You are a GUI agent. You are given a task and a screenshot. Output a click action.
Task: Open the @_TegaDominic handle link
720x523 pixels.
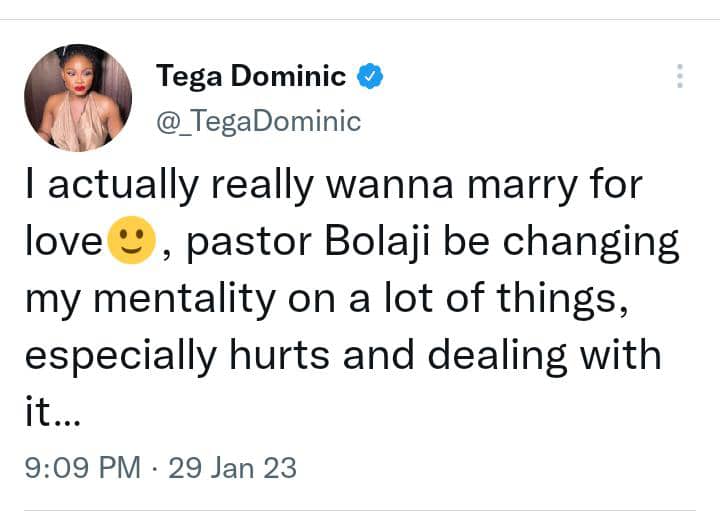(258, 122)
